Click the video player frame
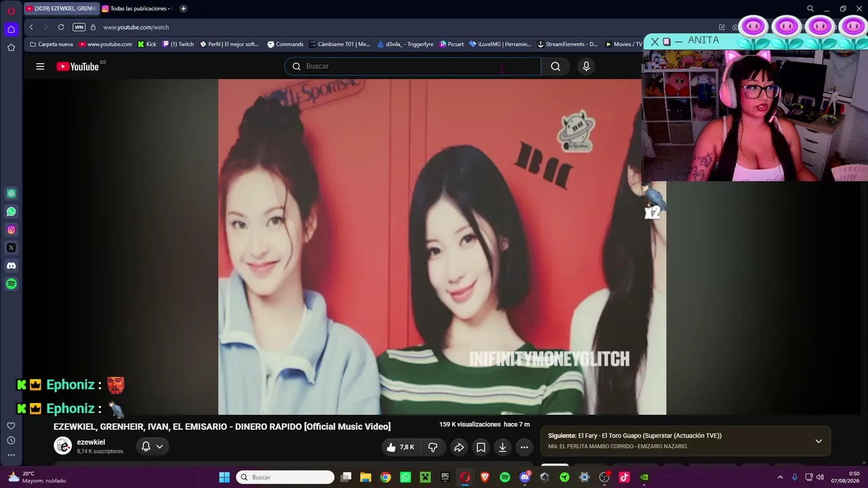This screenshot has height=488, width=868. [x=442, y=247]
